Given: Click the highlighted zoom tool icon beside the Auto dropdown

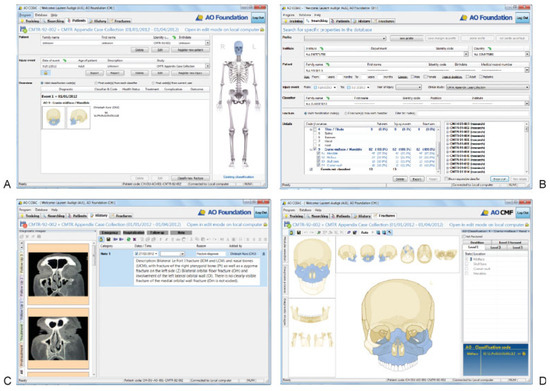Looking at the screenshot, I should tap(390, 232).
